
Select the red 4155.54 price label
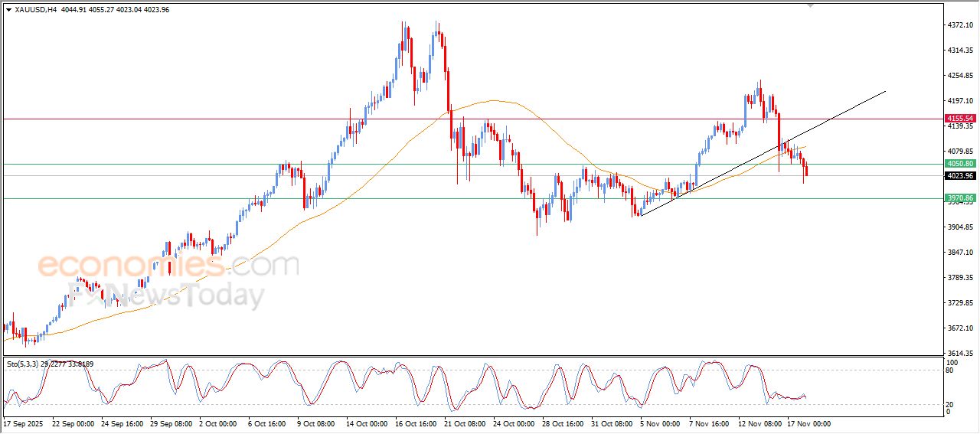point(959,119)
